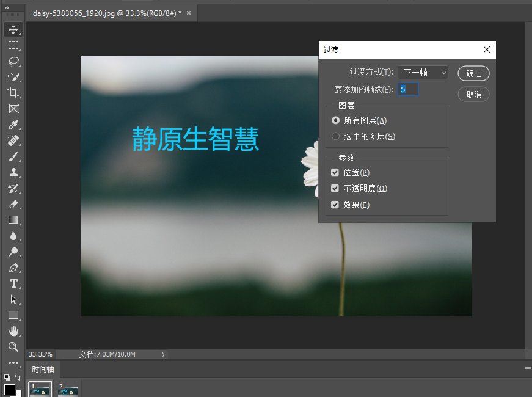Screen dimensions: 532x397
Task: Select the Hand tool
Action: pos(13,331)
